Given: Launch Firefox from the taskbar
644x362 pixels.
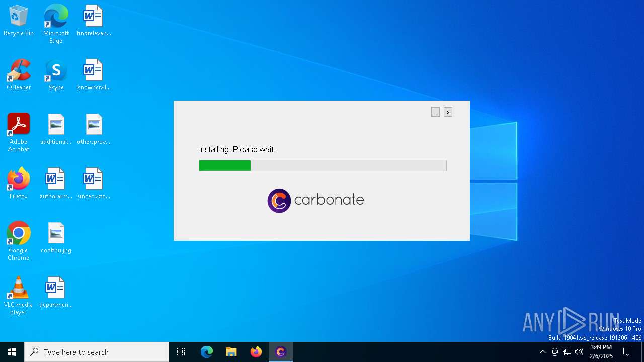Looking at the screenshot, I should [x=256, y=352].
